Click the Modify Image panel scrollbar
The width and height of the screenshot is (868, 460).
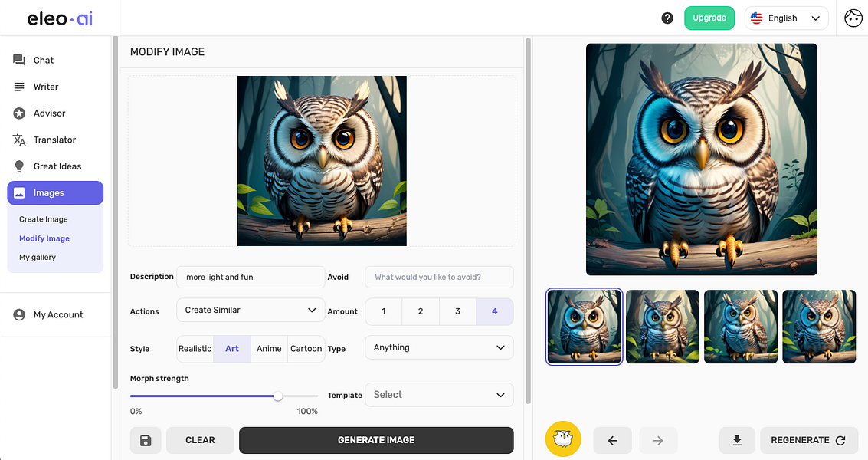click(x=528, y=221)
